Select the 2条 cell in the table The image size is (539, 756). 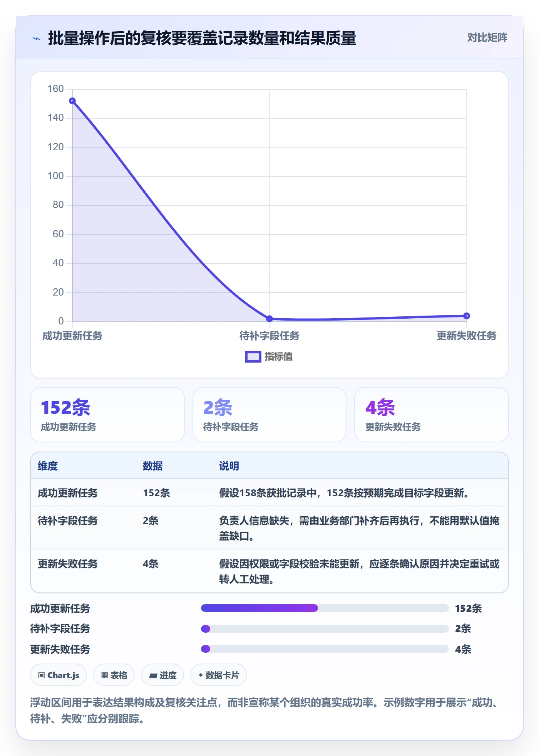pos(151,521)
